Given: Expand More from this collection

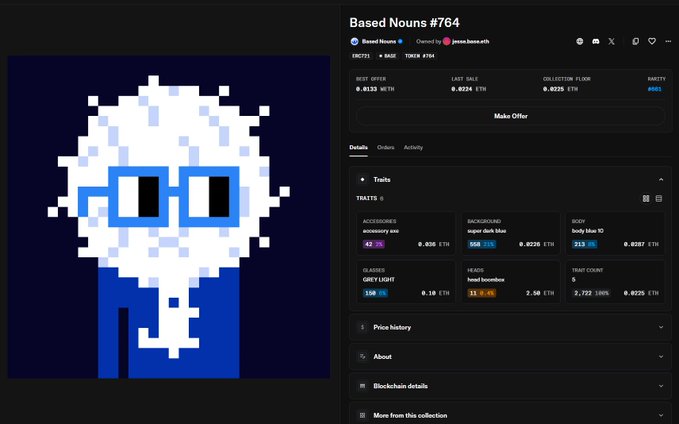Looking at the screenshot, I should (661, 415).
